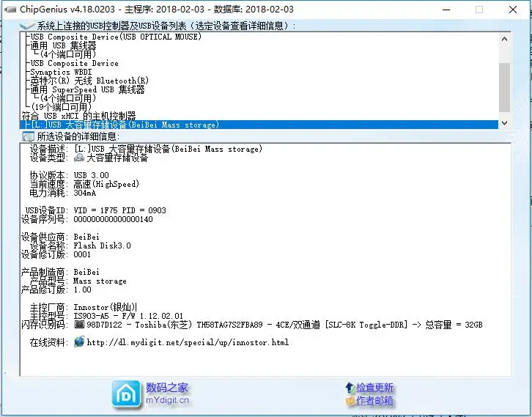Open the innostor.html online info link
Image resolution: width=532 pixels, height=417 pixels.
point(188,342)
